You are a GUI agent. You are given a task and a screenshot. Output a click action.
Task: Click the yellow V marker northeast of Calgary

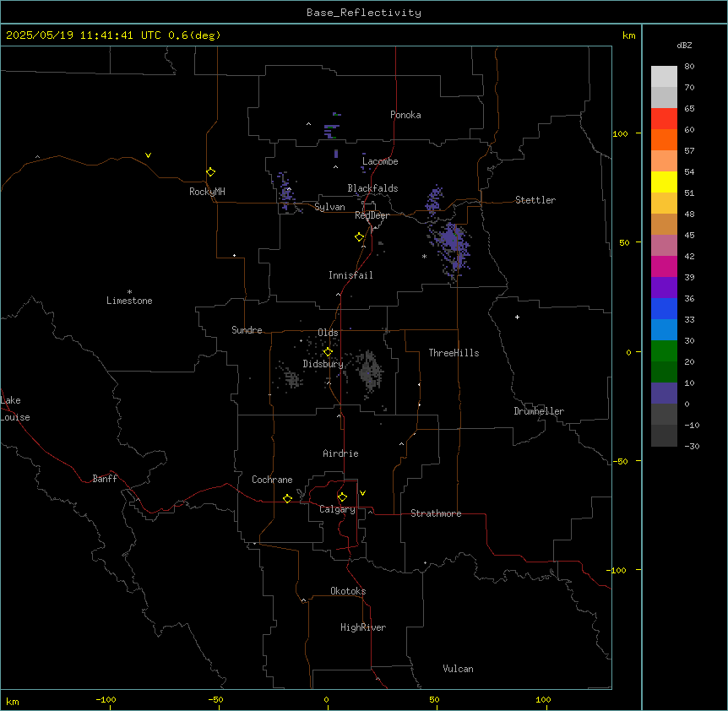(362, 493)
